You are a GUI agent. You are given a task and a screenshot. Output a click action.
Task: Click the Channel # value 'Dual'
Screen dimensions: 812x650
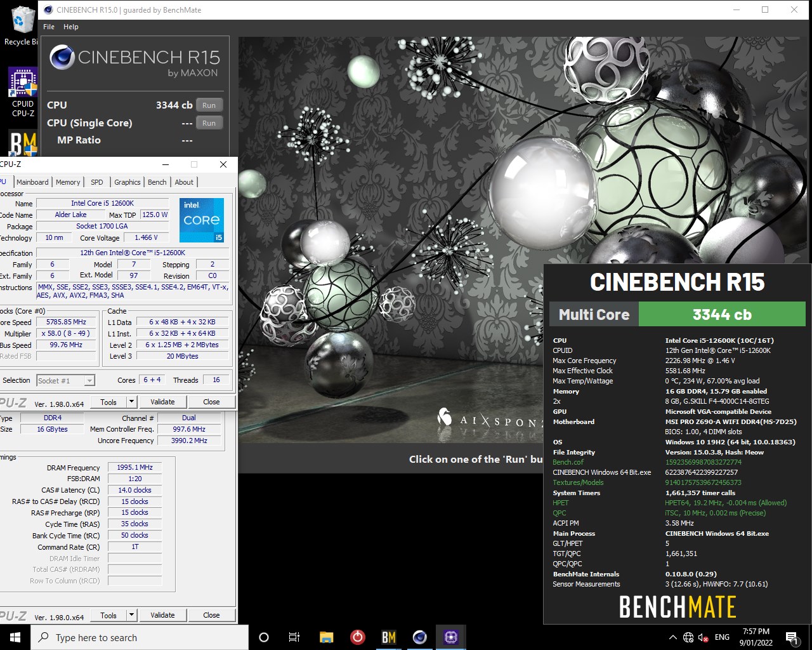tap(189, 418)
